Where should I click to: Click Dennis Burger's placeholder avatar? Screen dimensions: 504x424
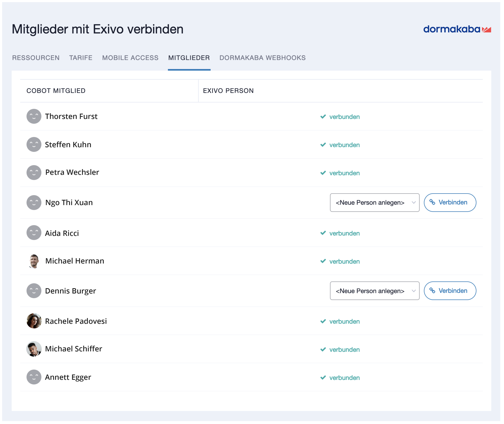(x=34, y=291)
